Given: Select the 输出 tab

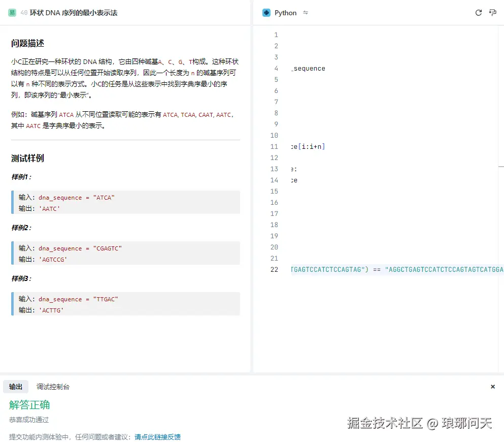Looking at the screenshot, I should coord(15,386).
